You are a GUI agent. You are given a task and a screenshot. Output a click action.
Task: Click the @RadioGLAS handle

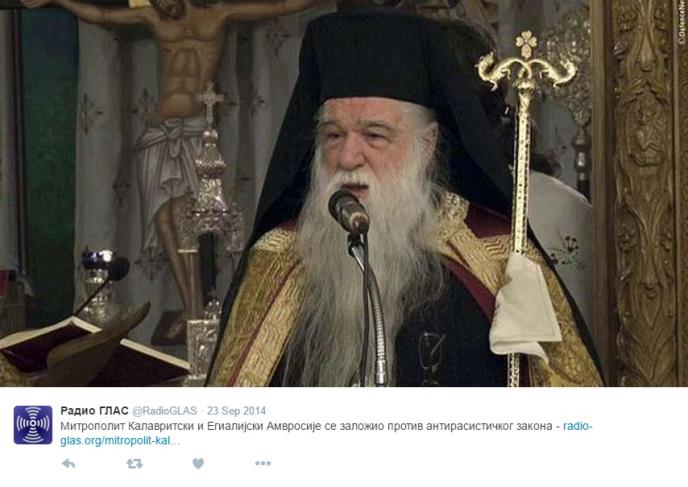(165, 411)
